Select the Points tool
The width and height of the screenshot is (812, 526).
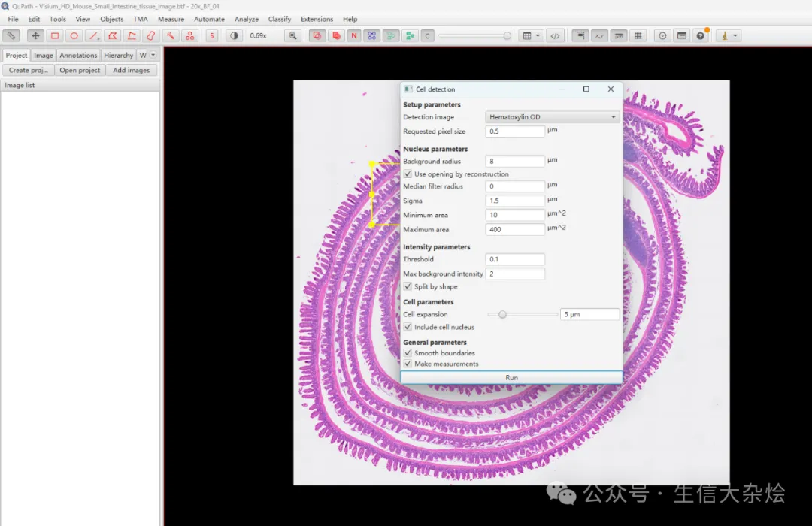coord(190,36)
